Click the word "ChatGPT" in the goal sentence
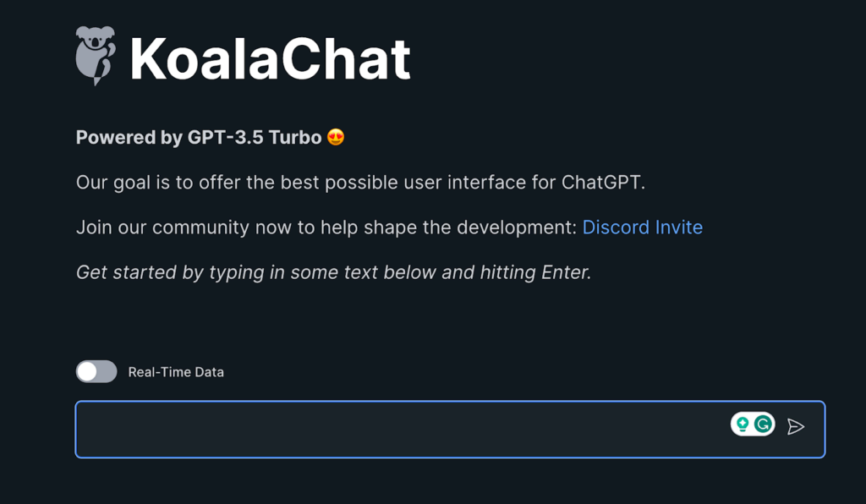Viewport: 866px width, 504px height. (x=602, y=183)
